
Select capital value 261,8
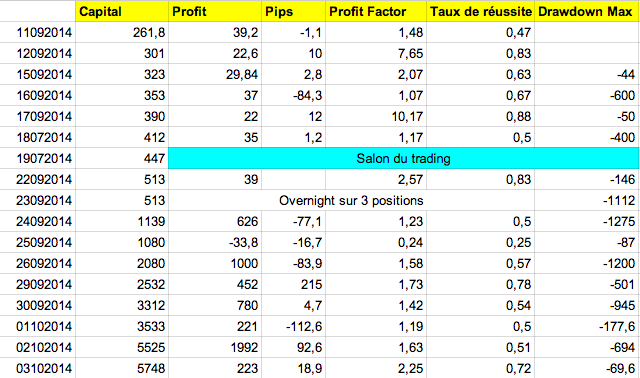click(x=122, y=32)
